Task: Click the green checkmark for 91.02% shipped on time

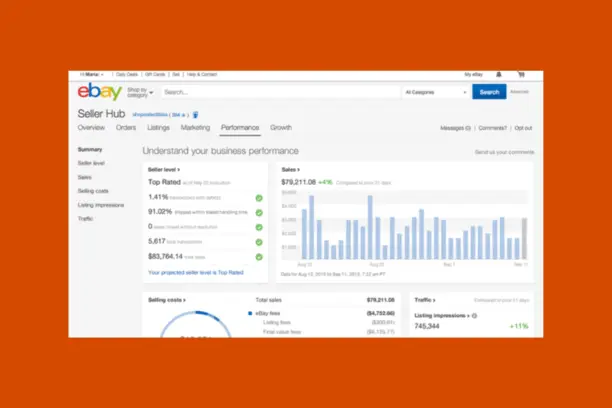Action: click(x=259, y=212)
